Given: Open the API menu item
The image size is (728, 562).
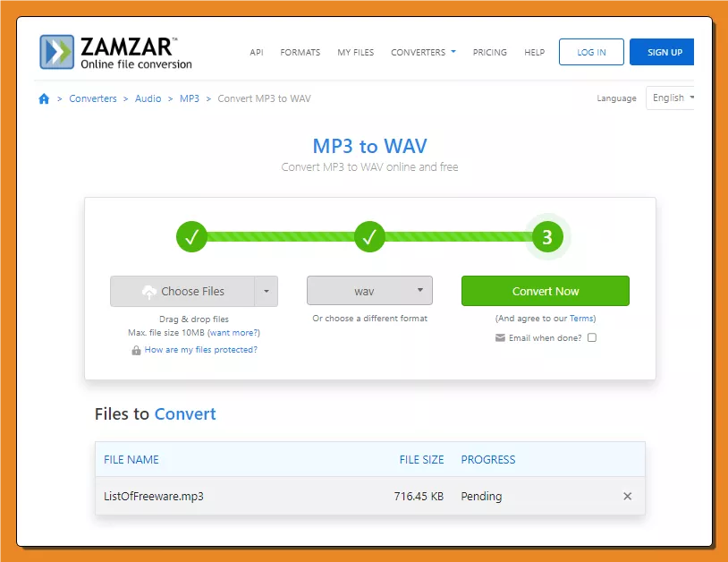Looking at the screenshot, I should [257, 53].
